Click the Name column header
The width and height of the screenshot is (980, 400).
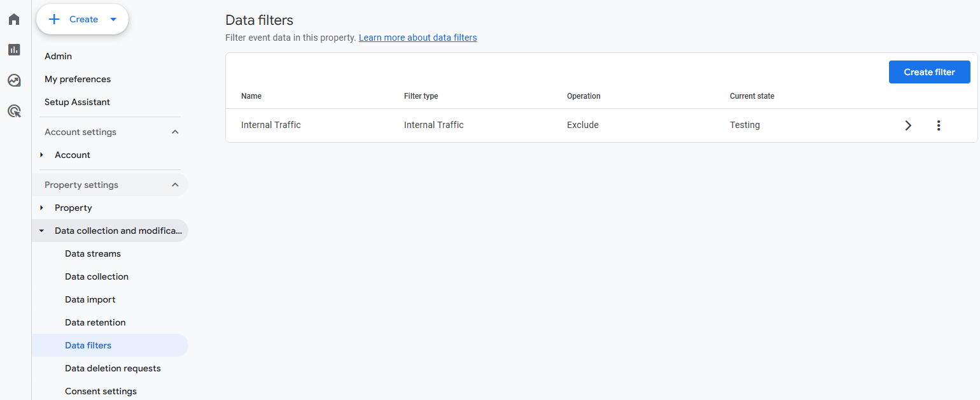pyautogui.click(x=251, y=96)
